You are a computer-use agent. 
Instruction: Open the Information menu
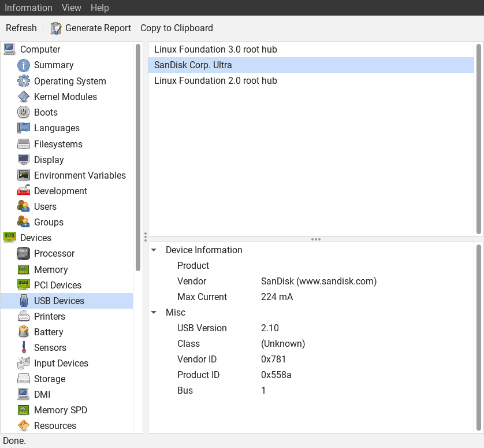[x=28, y=8]
